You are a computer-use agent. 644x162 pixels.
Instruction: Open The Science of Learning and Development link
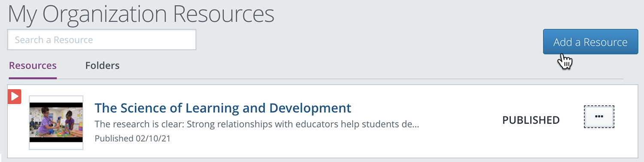(x=223, y=108)
